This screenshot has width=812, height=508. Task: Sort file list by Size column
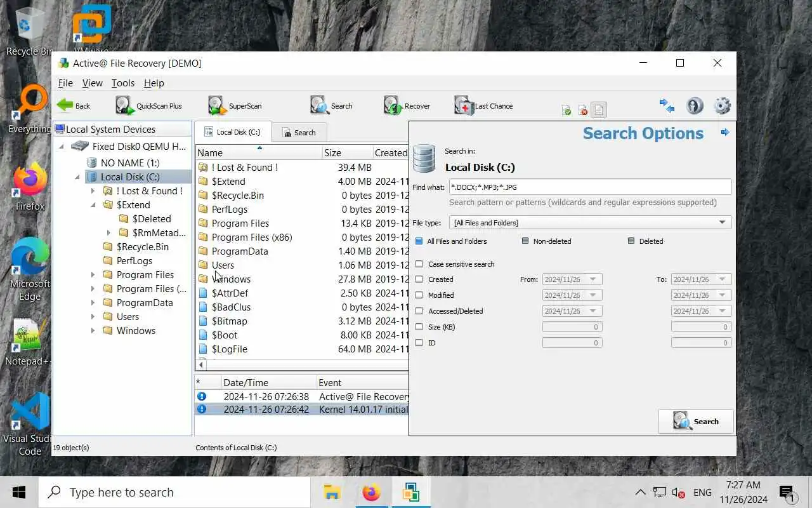[x=348, y=152]
